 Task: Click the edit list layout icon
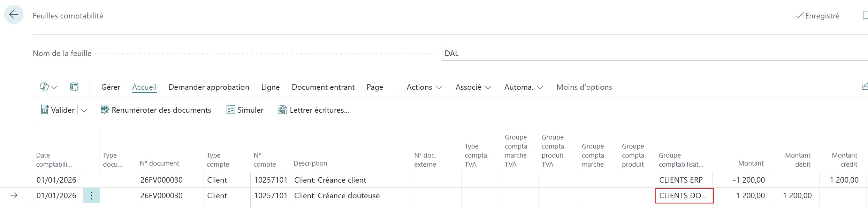click(74, 87)
